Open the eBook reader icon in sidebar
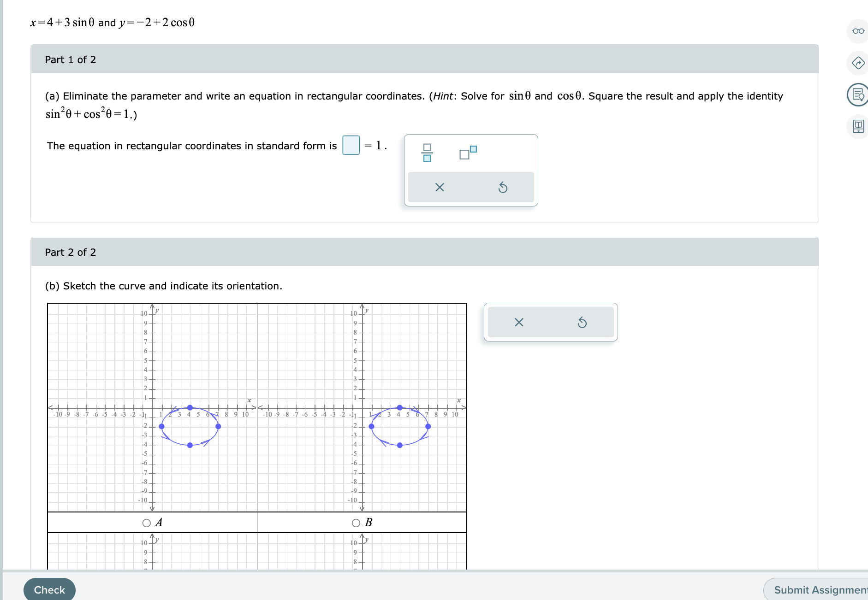 point(858,126)
